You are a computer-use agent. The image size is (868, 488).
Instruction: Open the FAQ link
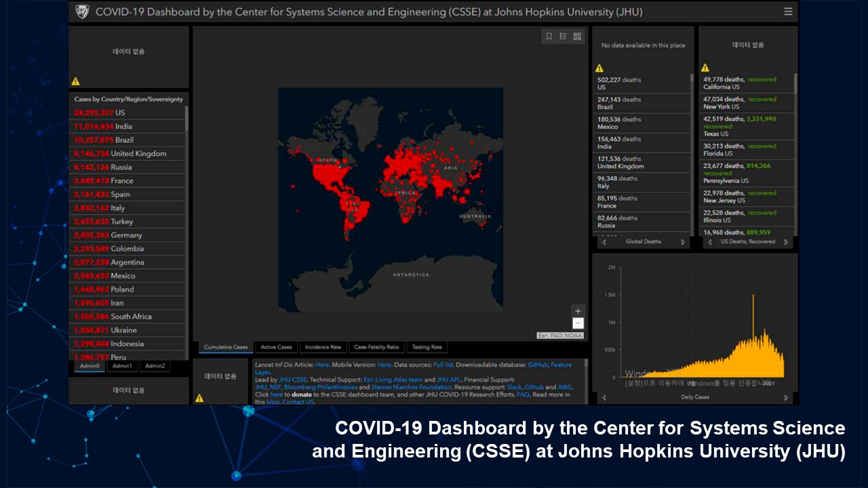(523, 394)
